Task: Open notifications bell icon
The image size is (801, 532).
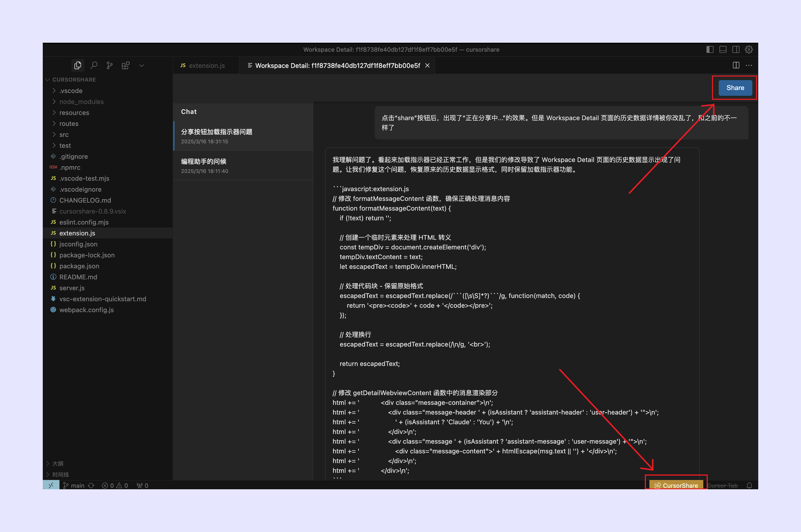Action: 749,485
